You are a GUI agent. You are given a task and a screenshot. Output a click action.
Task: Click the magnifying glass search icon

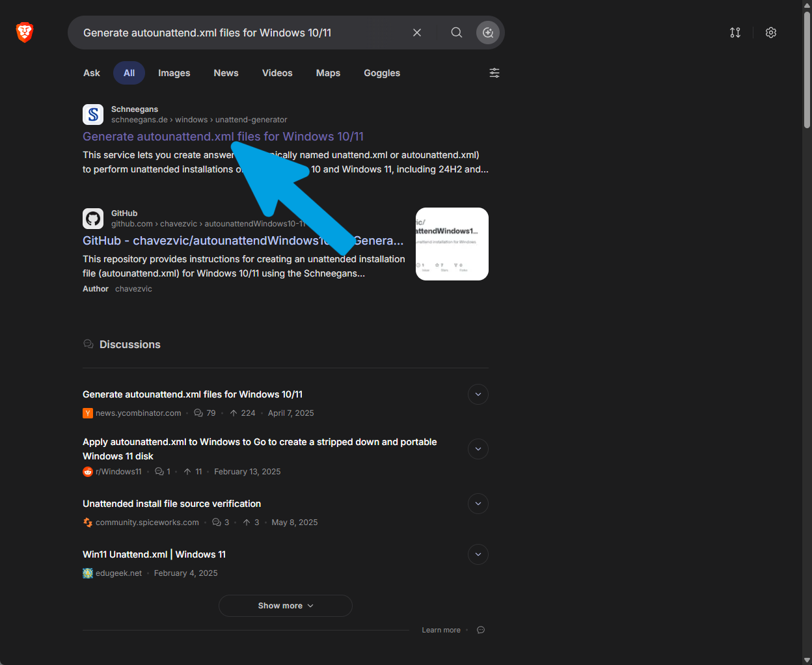[457, 33]
